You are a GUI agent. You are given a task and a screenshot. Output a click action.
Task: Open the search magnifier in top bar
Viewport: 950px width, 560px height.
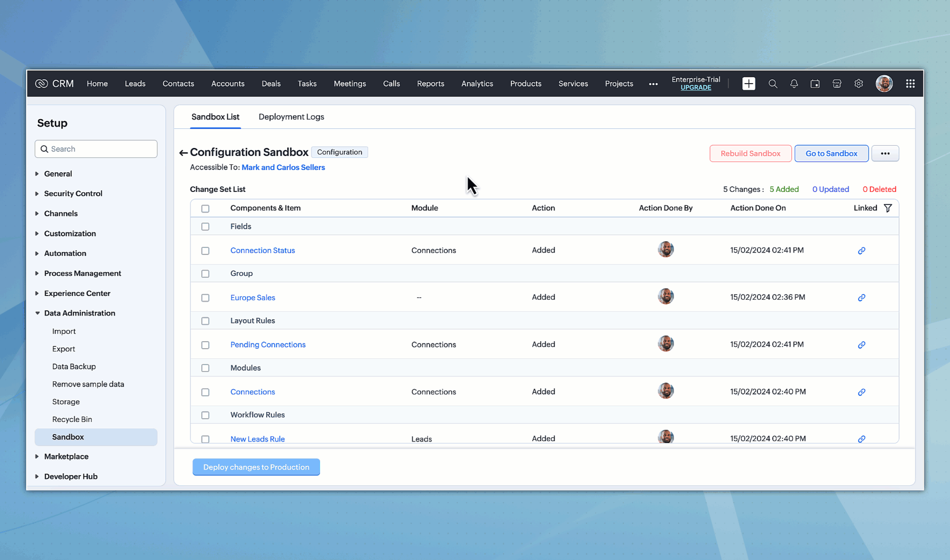(x=773, y=84)
